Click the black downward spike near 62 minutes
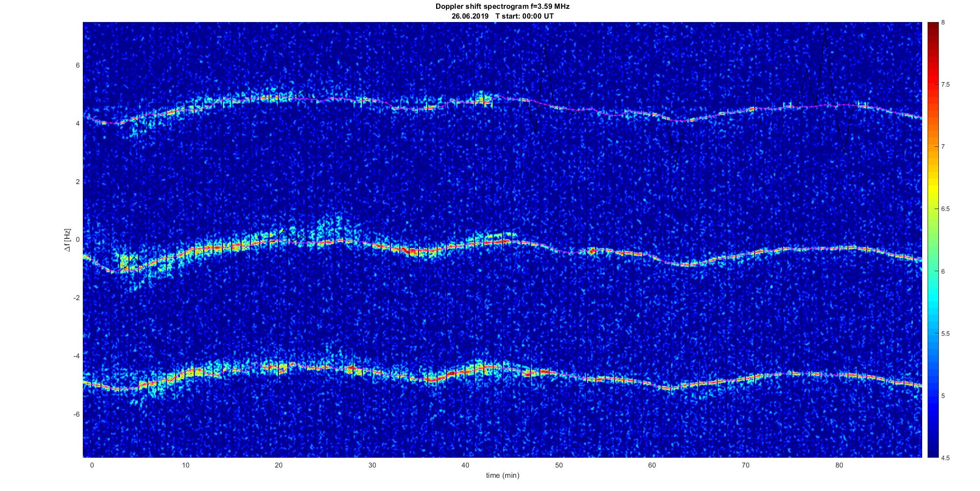The width and height of the screenshot is (980, 491). pos(675,168)
